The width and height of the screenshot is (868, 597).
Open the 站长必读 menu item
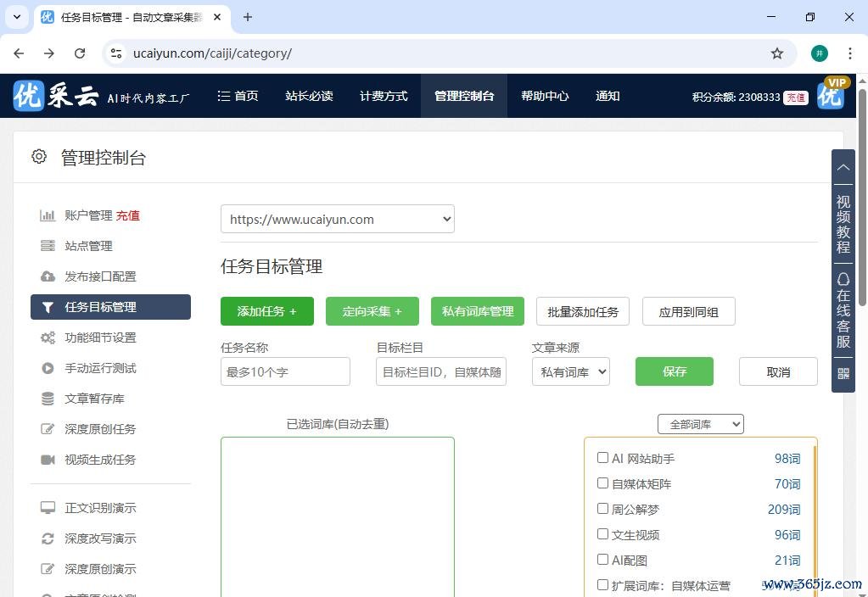point(309,96)
